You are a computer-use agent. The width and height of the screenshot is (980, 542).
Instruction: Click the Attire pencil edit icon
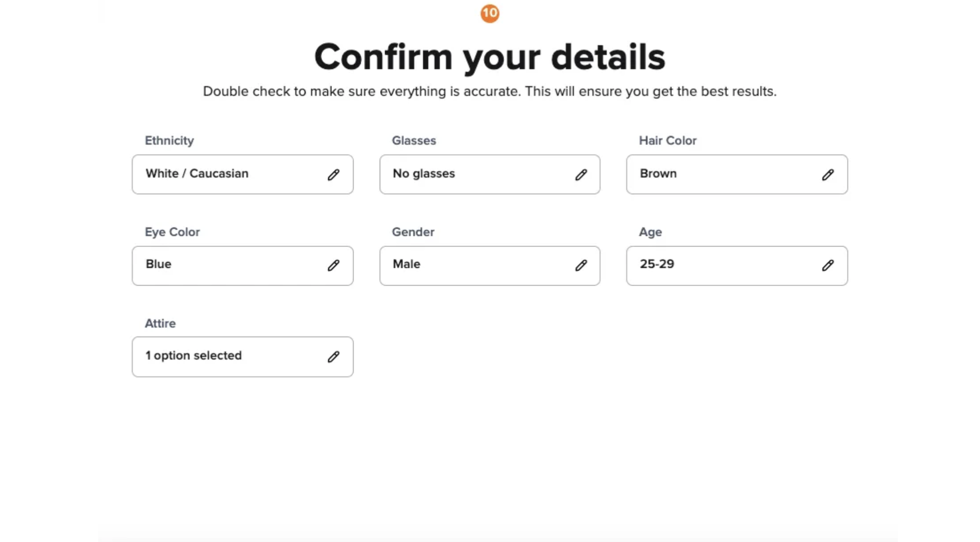(334, 357)
